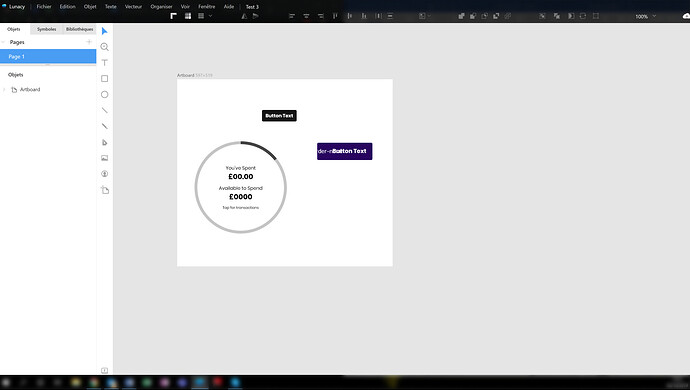Image resolution: width=690 pixels, height=390 pixels.
Task: Click the boolean subtract icon
Action: (x=473, y=16)
